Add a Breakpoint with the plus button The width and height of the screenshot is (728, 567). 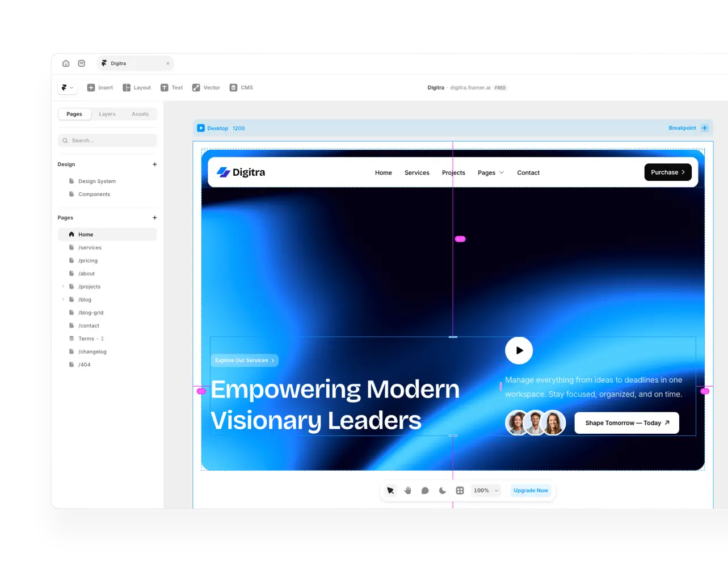tap(705, 128)
